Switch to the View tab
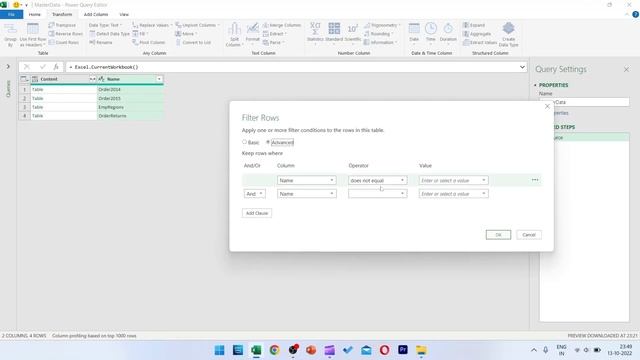Viewport: 640px width, 360px height. coord(124,14)
